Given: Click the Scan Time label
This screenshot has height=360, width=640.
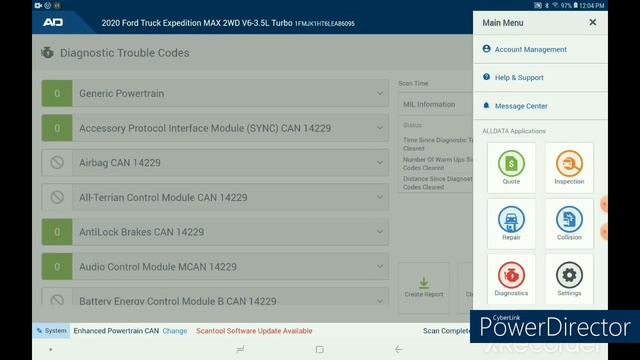Looking at the screenshot, I should pos(413,83).
